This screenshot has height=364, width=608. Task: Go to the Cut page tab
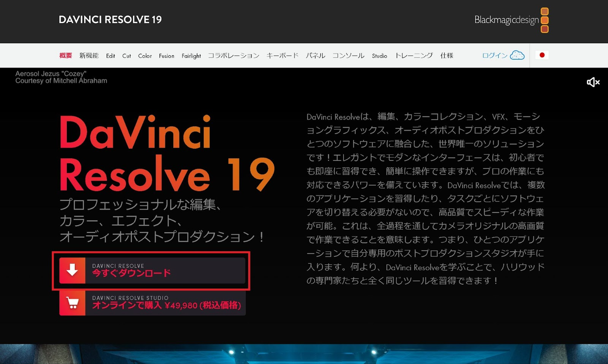point(126,56)
